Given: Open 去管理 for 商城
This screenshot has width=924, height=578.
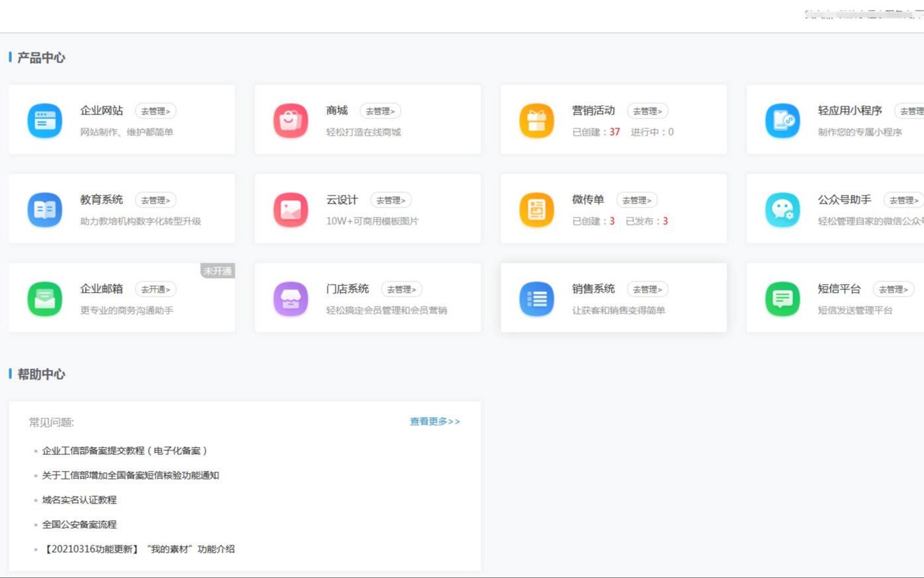Looking at the screenshot, I should [380, 111].
